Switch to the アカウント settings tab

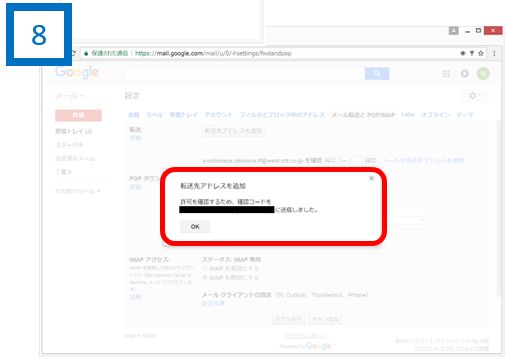[x=218, y=115]
